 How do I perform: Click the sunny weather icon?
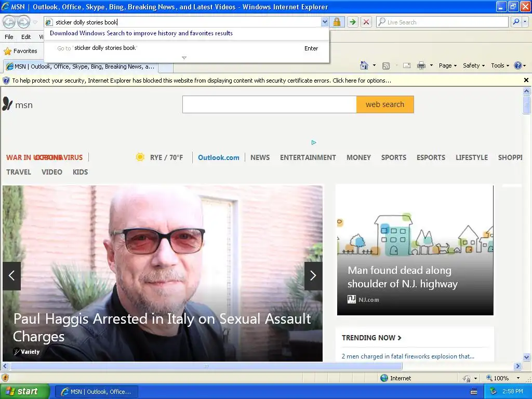140,157
